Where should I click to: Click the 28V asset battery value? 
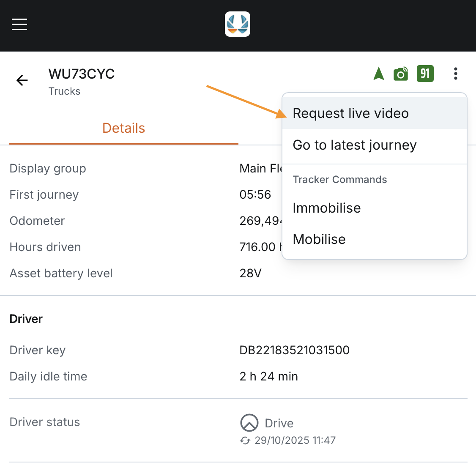click(250, 273)
